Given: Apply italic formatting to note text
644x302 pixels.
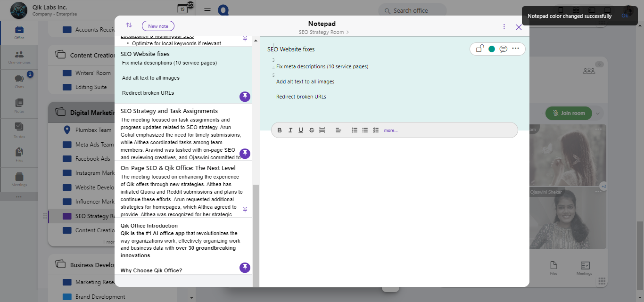Looking at the screenshot, I should click(290, 130).
